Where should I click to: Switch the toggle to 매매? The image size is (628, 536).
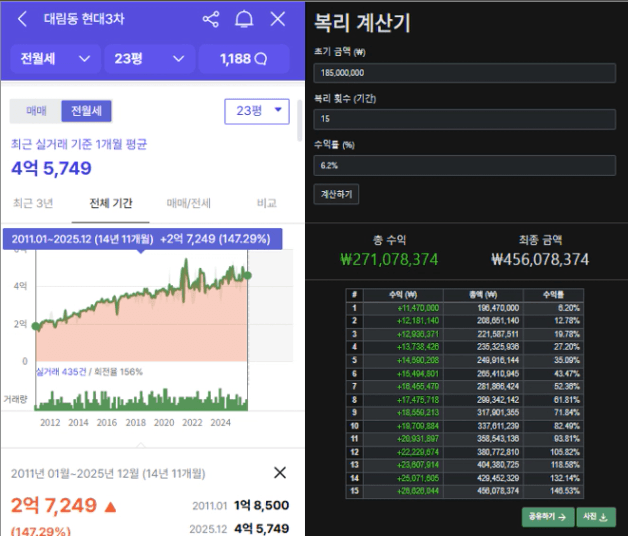pyautogui.click(x=36, y=111)
